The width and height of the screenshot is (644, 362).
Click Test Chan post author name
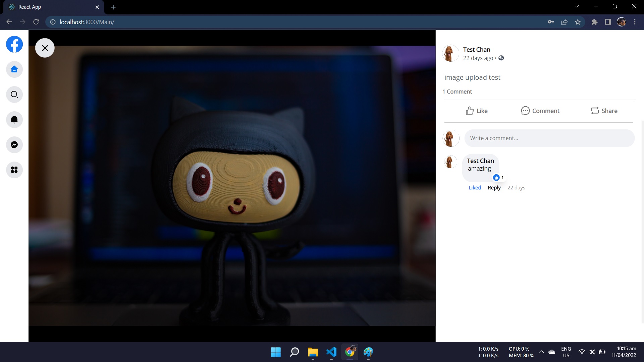(477, 50)
